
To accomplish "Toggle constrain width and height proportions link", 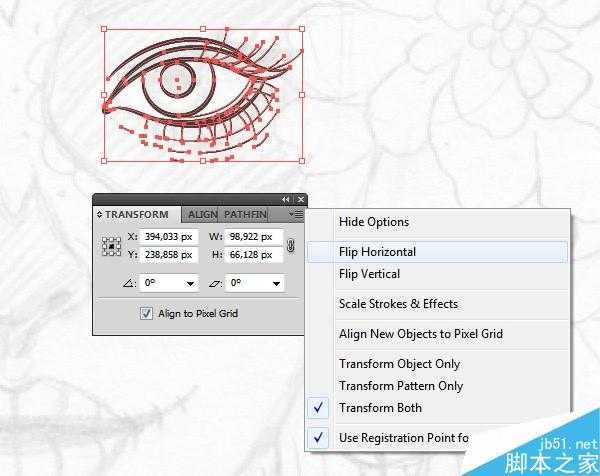I will pyautogui.click(x=290, y=246).
